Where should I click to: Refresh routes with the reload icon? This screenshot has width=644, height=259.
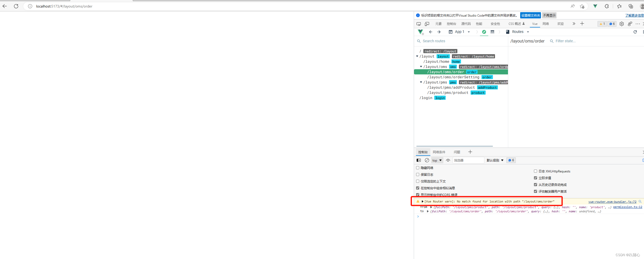click(635, 32)
